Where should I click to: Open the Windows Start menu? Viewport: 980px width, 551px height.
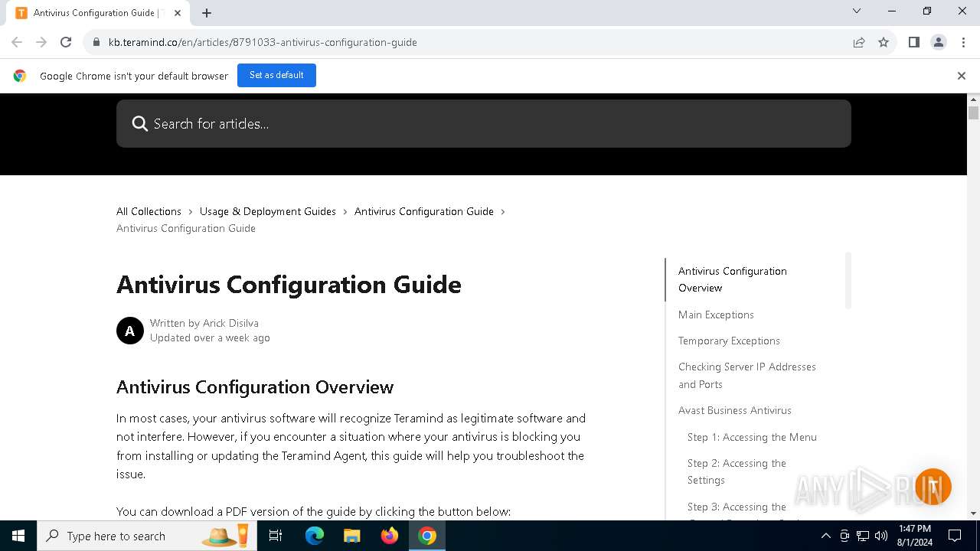(x=18, y=536)
